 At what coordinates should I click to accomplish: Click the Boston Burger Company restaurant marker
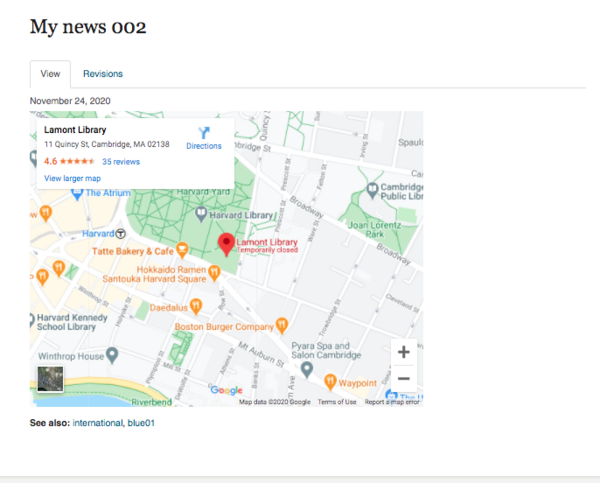pyautogui.click(x=283, y=325)
